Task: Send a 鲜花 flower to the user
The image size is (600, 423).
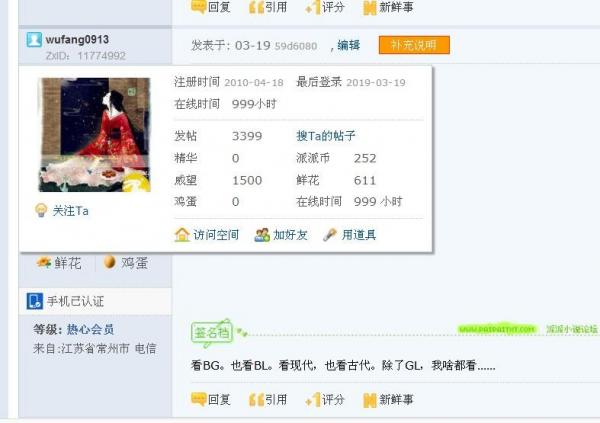Action: (59, 263)
